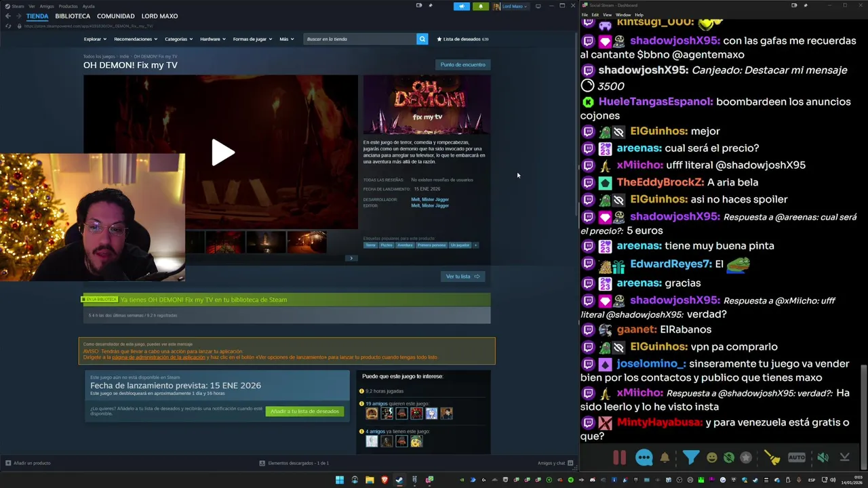Viewport: 868px width, 488px height.
Task: Expand the Hardware dropdown
Action: point(212,39)
